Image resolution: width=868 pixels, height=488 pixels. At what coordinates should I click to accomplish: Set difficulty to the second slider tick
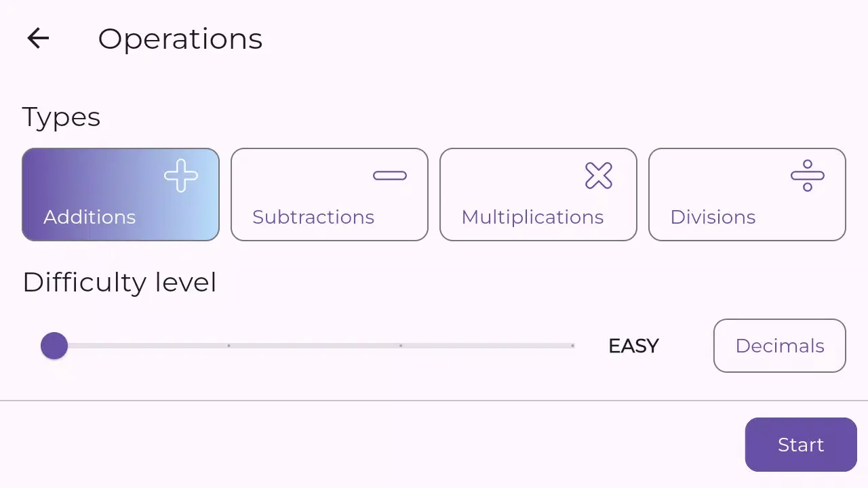click(229, 346)
